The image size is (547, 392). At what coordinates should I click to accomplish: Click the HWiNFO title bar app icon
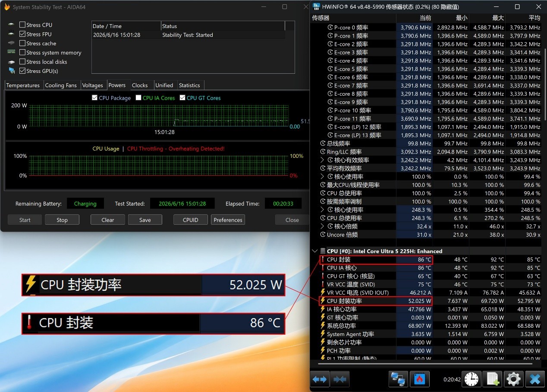tap(316, 6)
